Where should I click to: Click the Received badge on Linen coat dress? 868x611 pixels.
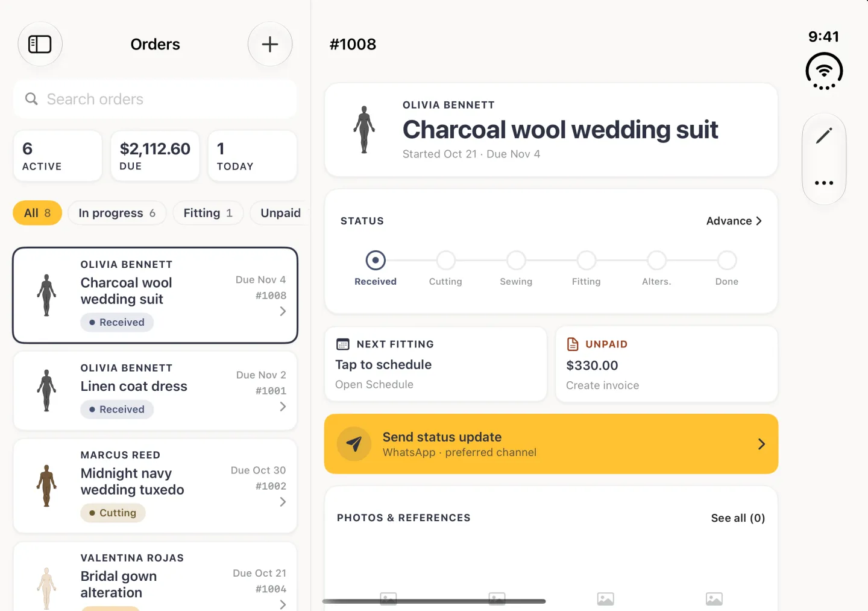point(117,409)
